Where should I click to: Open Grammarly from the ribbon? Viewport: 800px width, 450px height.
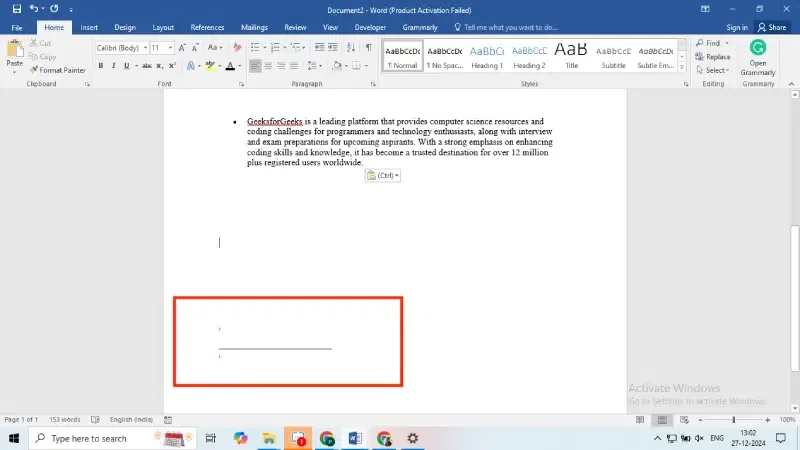click(x=758, y=58)
